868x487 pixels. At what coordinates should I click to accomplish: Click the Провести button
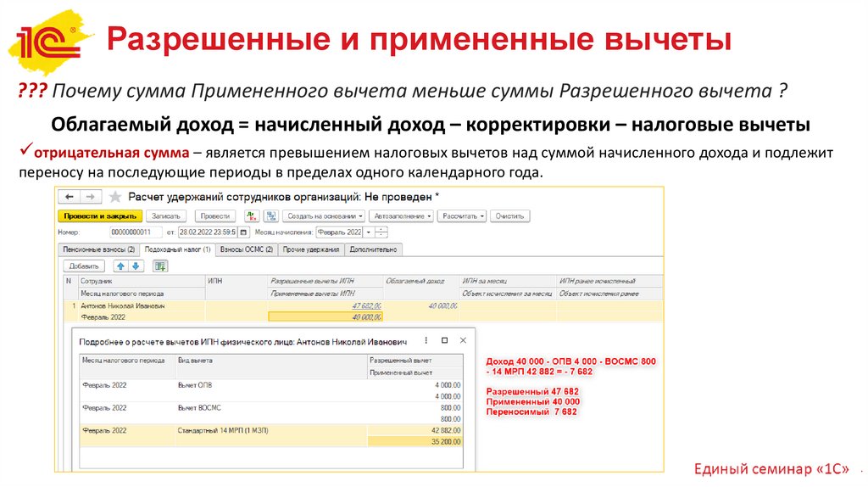[215, 216]
